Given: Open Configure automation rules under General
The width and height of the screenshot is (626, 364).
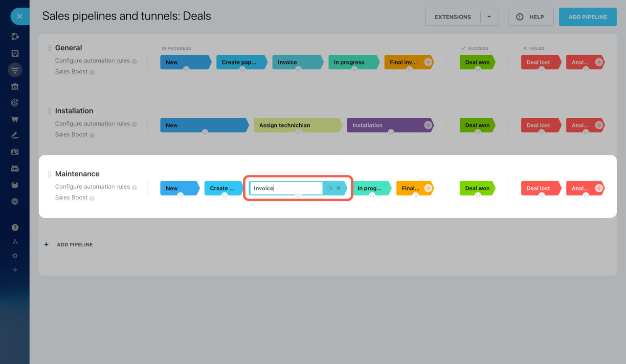Looking at the screenshot, I should pos(92,61).
